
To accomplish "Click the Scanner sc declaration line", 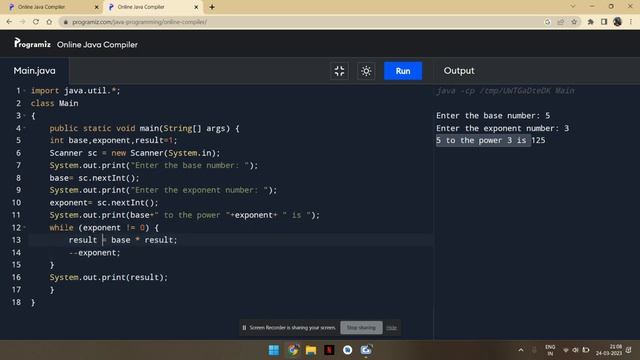I will point(135,153).
